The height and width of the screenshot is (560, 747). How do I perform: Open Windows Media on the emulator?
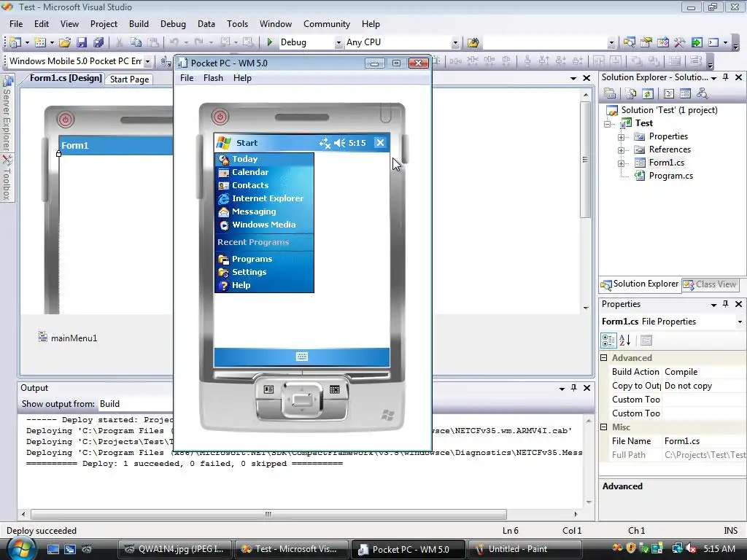click(264, 225)
